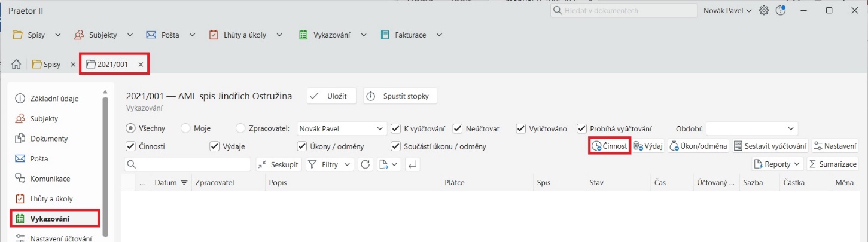Uncheck the Neúčtovat checkbox

tap(458, 128)
